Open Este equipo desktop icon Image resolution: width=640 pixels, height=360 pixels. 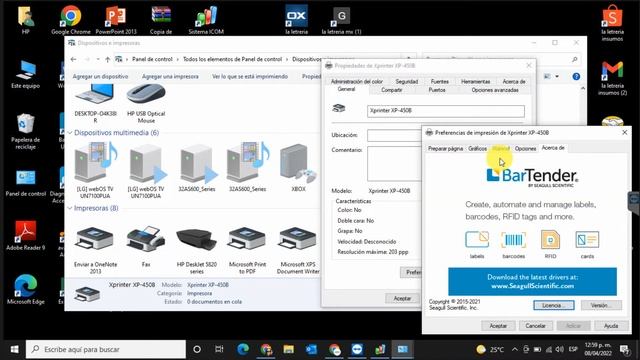click(25, 74)
